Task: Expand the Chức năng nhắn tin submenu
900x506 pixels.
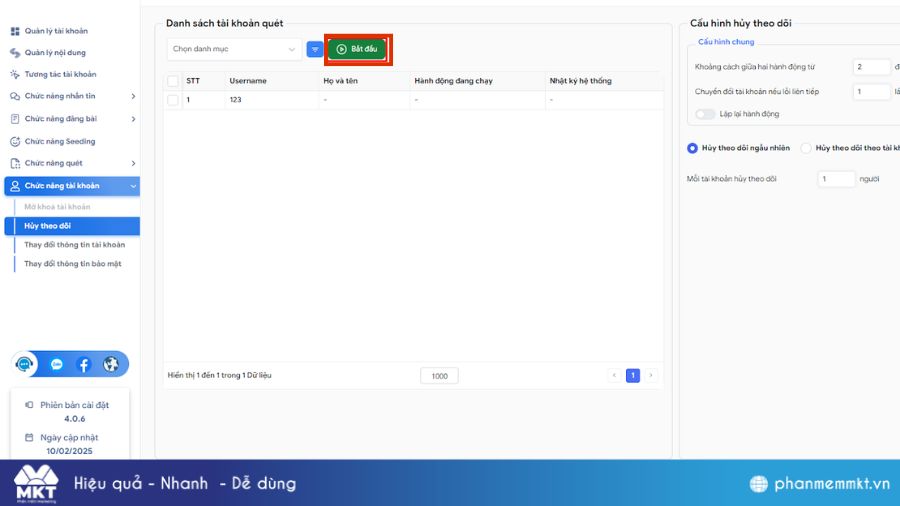Action: (x=133, y=97)
